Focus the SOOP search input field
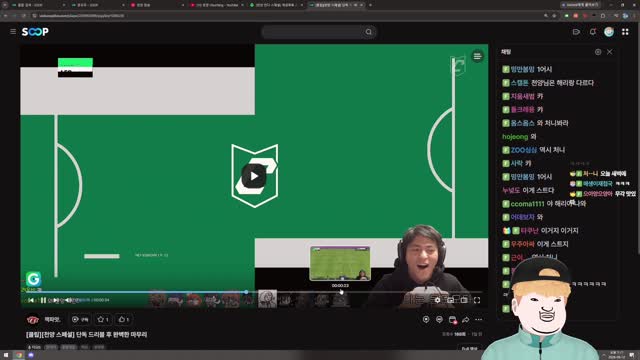640x360 pixels. coord(313,32)
